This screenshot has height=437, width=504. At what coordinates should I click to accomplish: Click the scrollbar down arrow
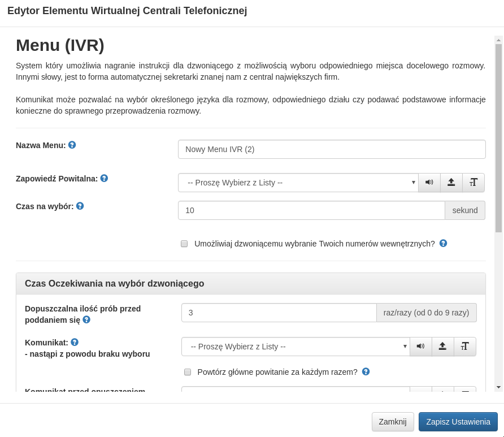(x=498, y=387)
